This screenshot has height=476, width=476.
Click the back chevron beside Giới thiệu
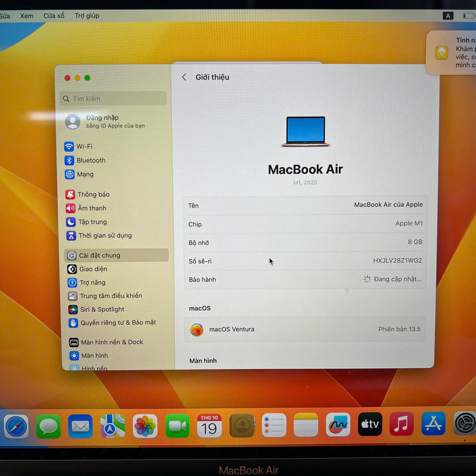click(x=184, y=77)
